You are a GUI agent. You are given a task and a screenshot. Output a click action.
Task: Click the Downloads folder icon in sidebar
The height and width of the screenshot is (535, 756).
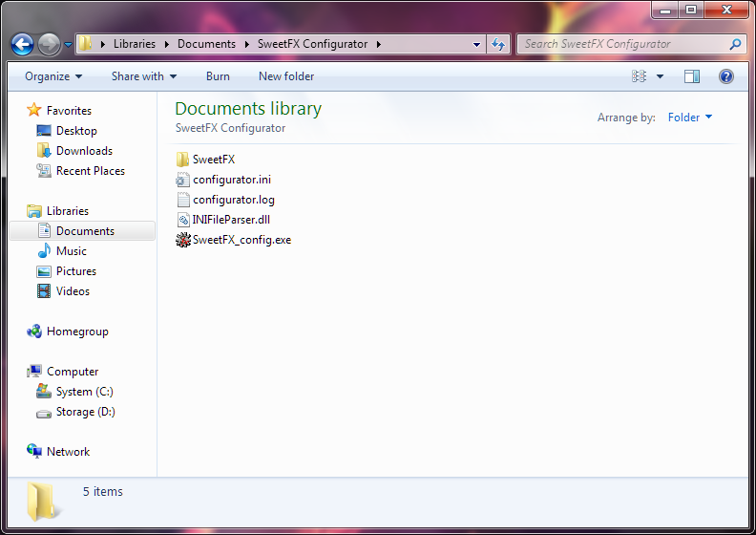pyautogui.click(x=44, y=151)
